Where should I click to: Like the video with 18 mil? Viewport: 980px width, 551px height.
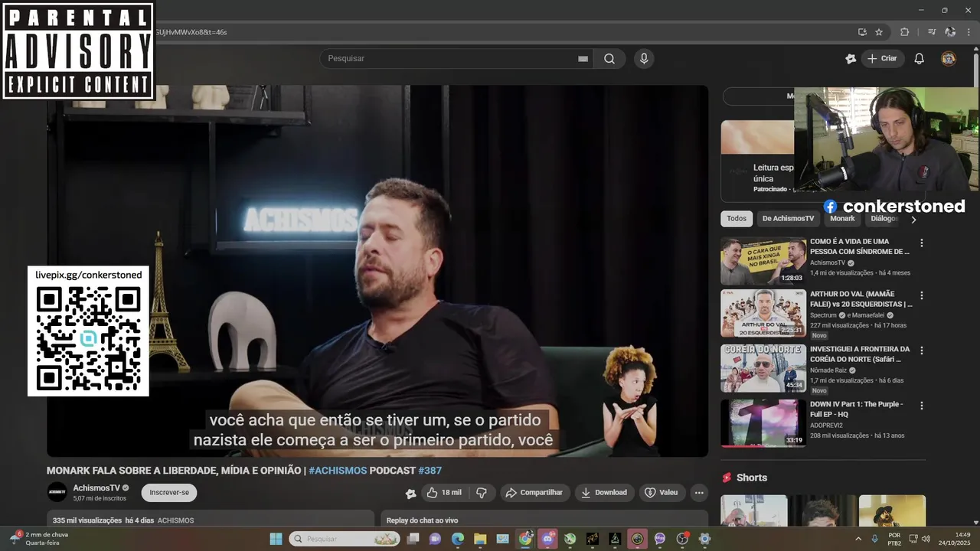tap(444, 493)
